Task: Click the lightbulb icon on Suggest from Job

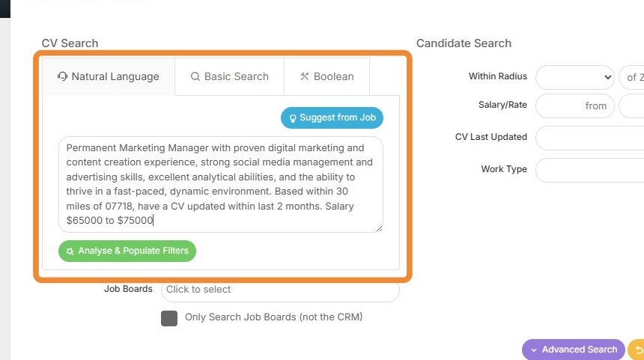Action: [x=293, y=118]
